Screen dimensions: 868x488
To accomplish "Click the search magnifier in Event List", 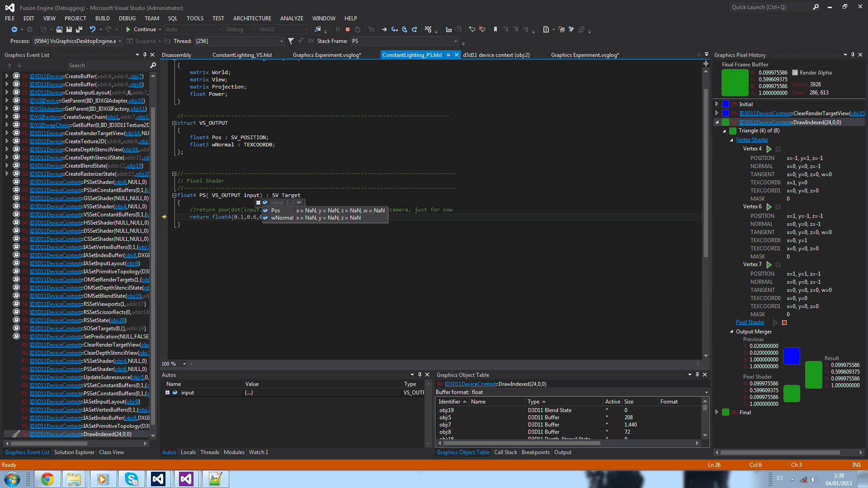I will [153, 66].
